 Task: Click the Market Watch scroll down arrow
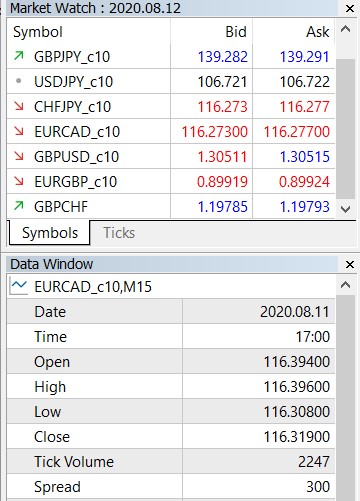tap(345, 209)
